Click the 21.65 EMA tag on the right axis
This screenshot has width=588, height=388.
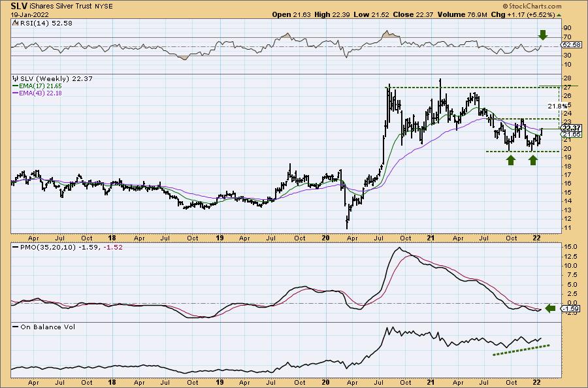point(572,134)
